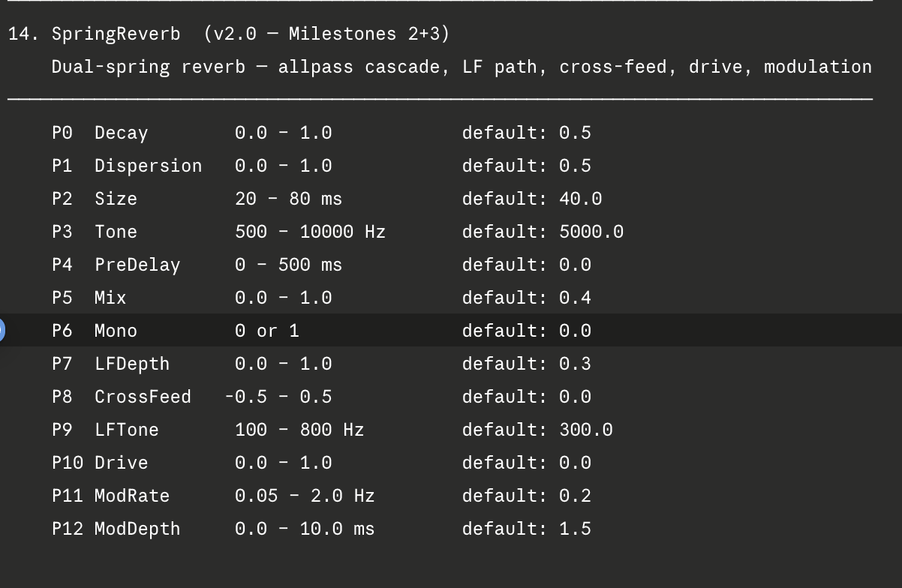Click the ModRate range '0.05 - 2.0 Hz'
The width and height of the screenshot is (902, 588).
305,496
